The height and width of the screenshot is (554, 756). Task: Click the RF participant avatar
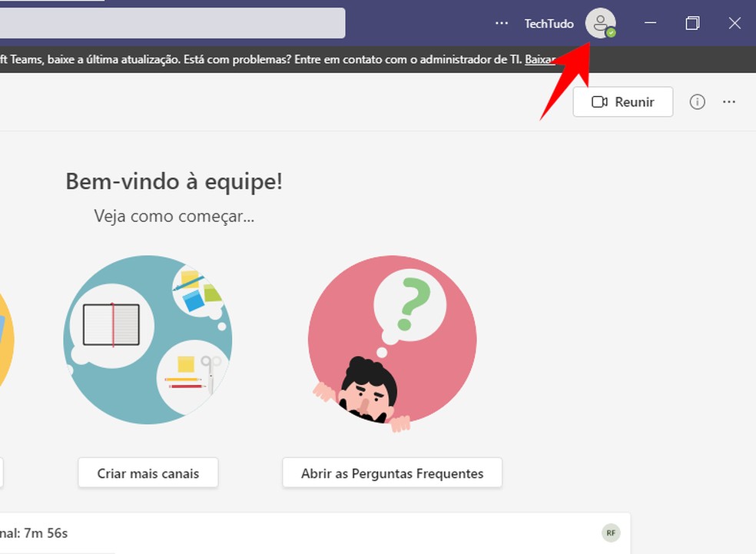[x=610, y=532]
